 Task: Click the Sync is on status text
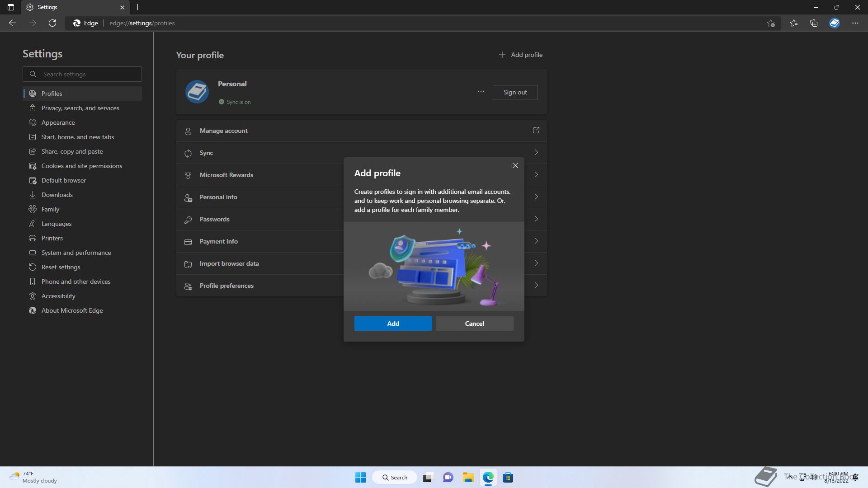[x=239, y=102]
